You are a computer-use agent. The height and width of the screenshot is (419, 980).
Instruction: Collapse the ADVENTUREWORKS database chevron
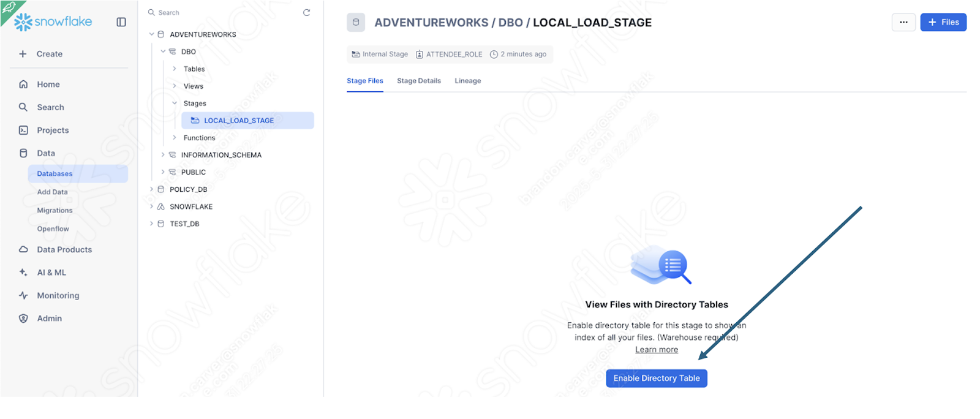(151, 34)
